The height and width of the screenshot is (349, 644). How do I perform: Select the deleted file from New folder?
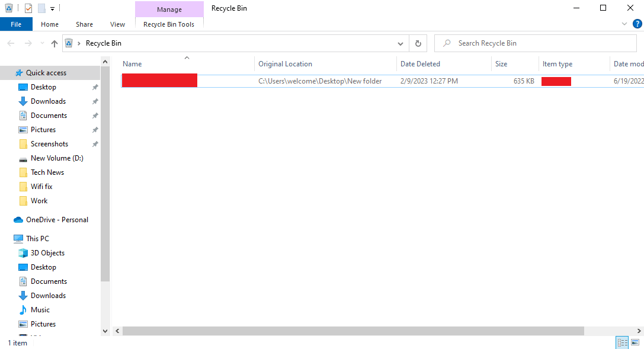[382, 81]
